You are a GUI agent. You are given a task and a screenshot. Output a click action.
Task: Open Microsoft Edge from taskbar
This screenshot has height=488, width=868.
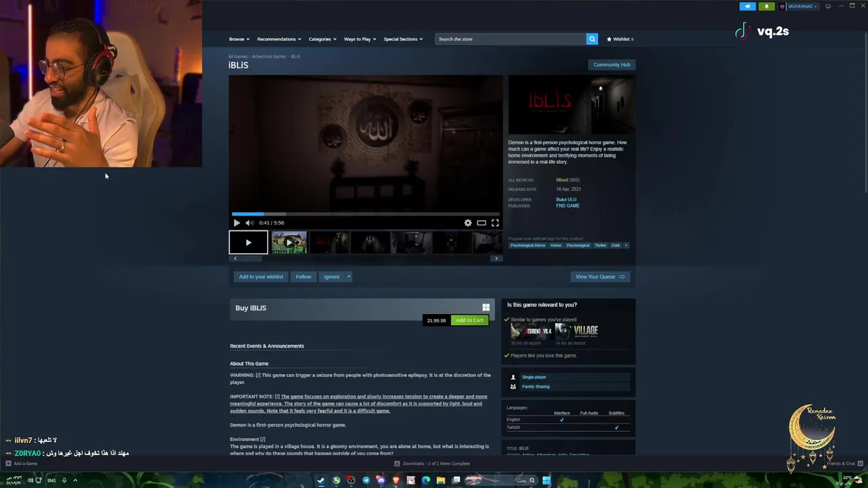(x=426, y=481)
